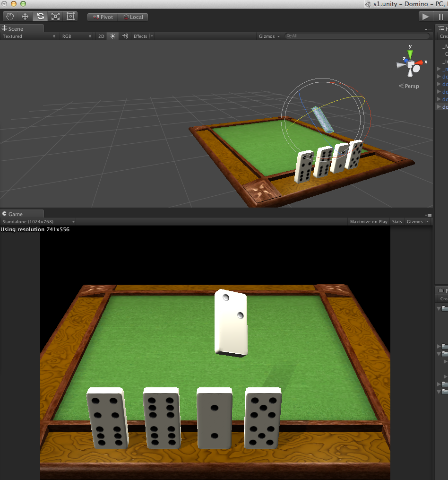
Task: Toggle scene lighting
Action: 112,36
